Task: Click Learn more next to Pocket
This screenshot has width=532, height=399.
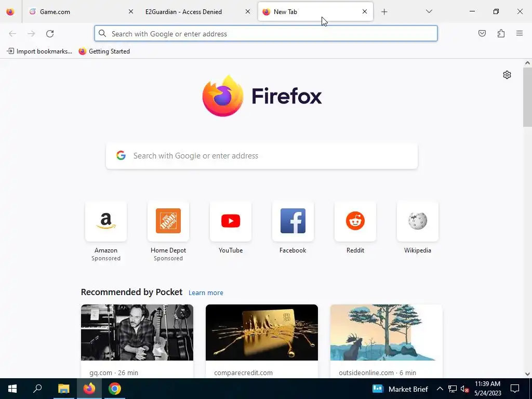Action: tap(206, 293)
